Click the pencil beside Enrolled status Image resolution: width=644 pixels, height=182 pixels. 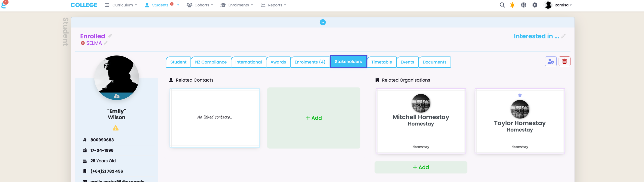point(110,36)
